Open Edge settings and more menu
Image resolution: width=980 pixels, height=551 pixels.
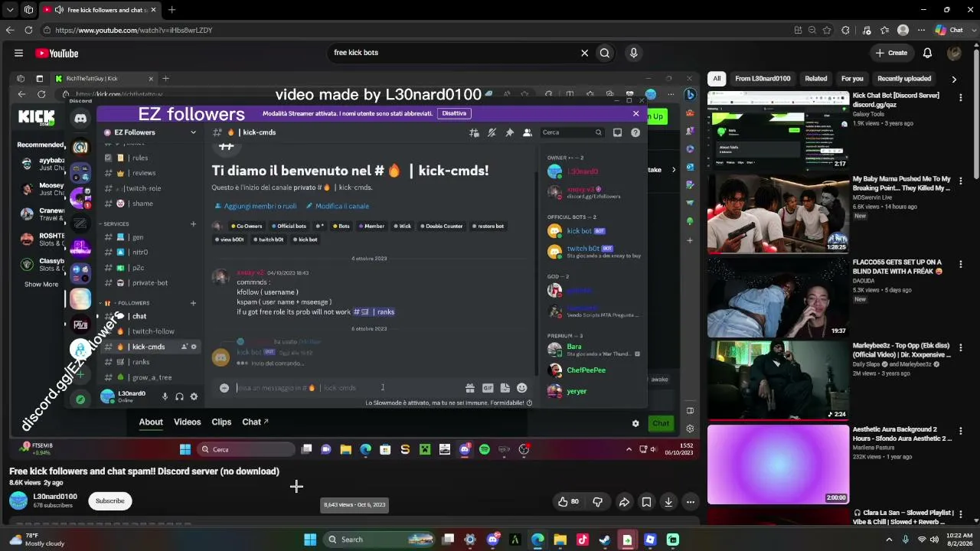[x=920, y=30]
